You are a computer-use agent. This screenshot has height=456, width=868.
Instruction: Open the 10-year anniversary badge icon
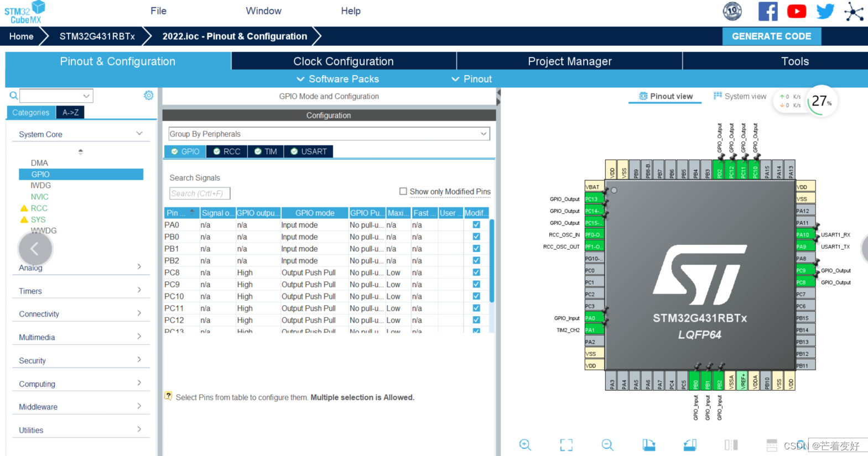[x=732, y=11]
